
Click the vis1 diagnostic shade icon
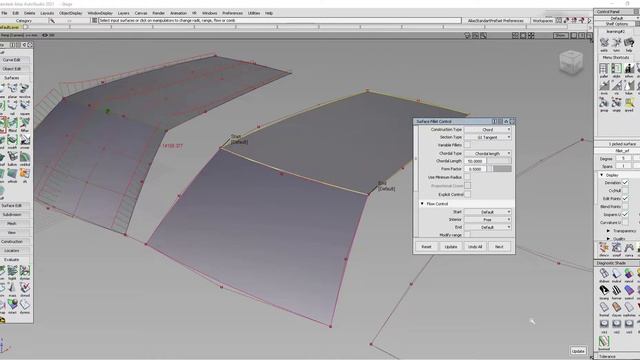click(x=604, y=324)
